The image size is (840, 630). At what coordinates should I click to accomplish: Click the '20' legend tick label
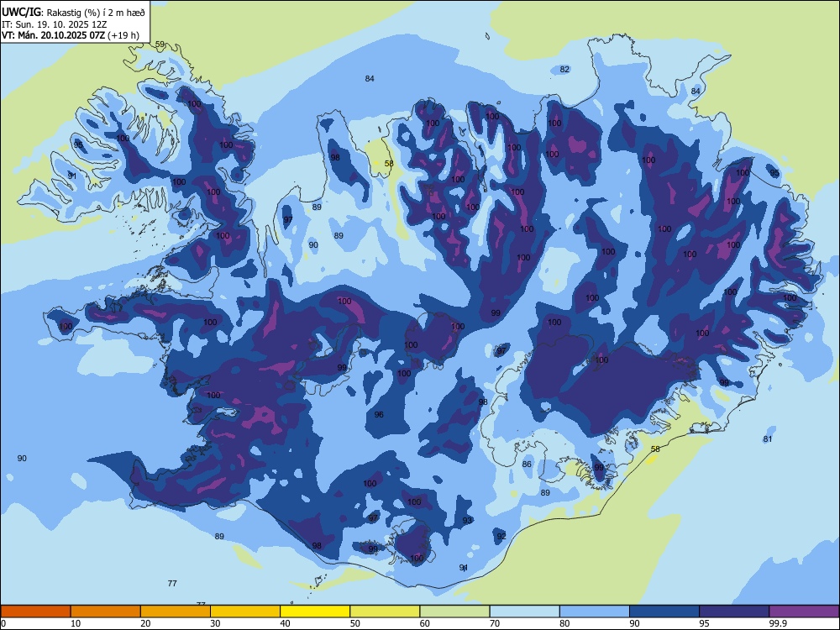[145, 623]
